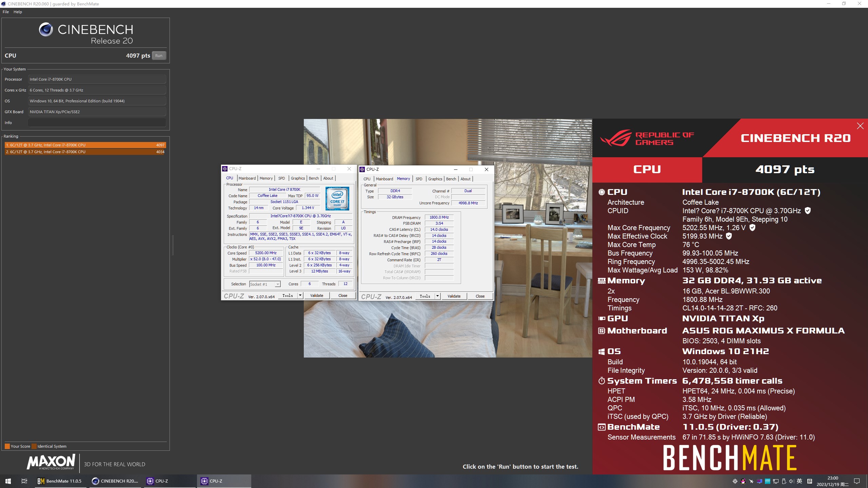The image size is (868, 488).
Task: Open Graphics tab in right CPU-Z window
Action: coord(435,179)
